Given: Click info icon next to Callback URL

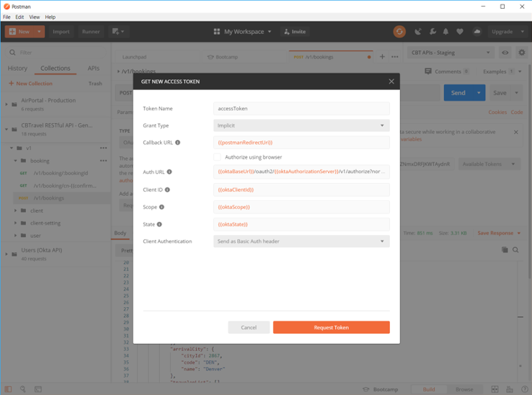Looking at the screenshot, I should [x=177, y=143].
